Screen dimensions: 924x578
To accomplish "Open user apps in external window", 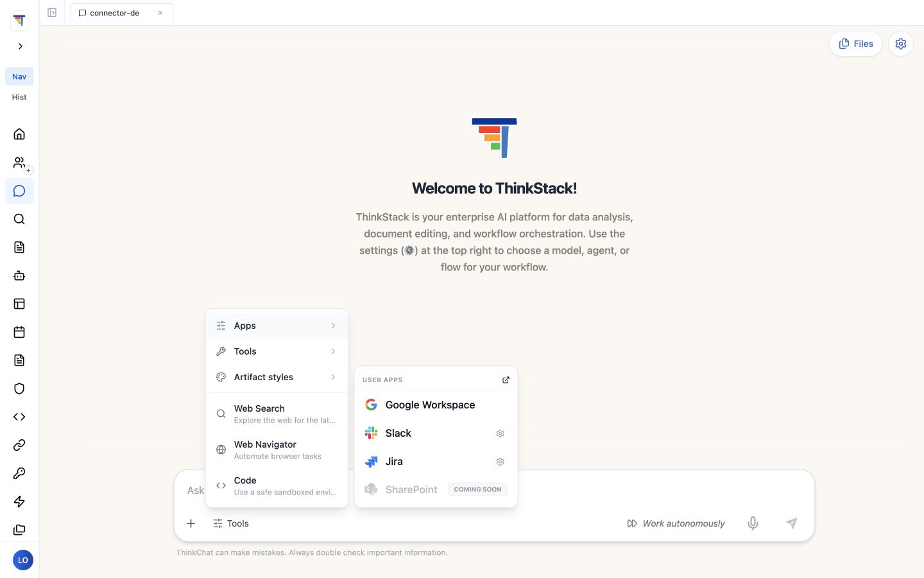I will [x=506, y=380].
